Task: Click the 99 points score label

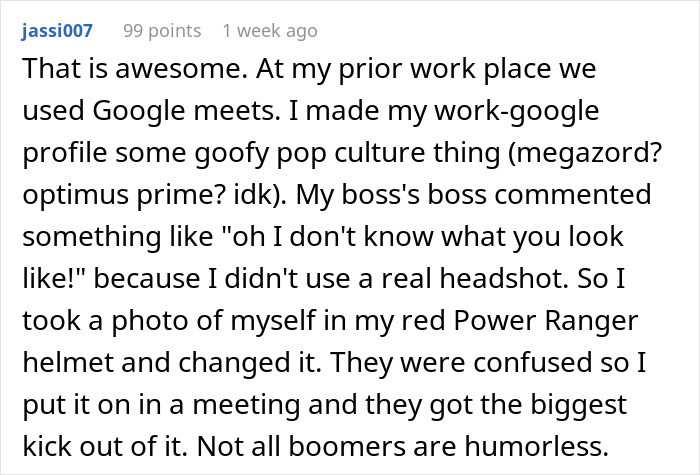Action: pos(160,31)
